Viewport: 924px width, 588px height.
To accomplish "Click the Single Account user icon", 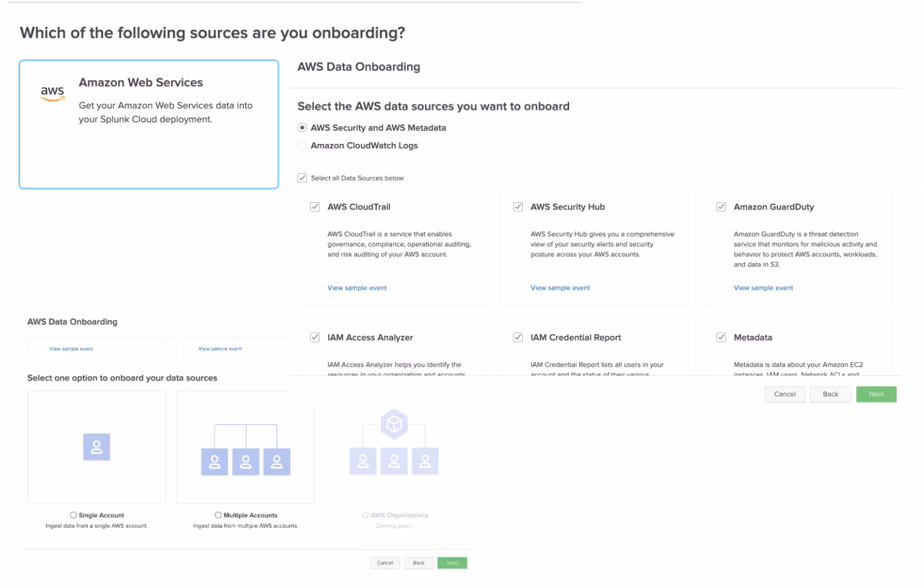I will (x=96, y=447).
